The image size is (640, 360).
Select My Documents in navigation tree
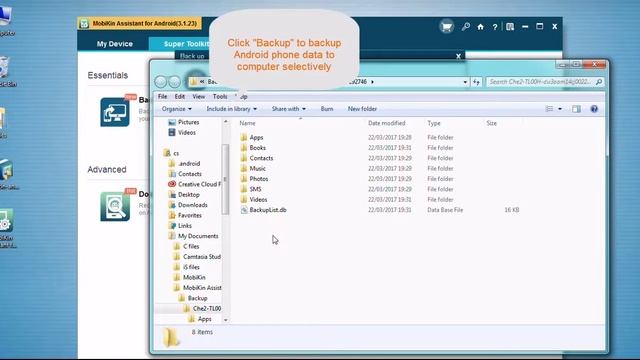pyautogui.click(x=198, y=236)
